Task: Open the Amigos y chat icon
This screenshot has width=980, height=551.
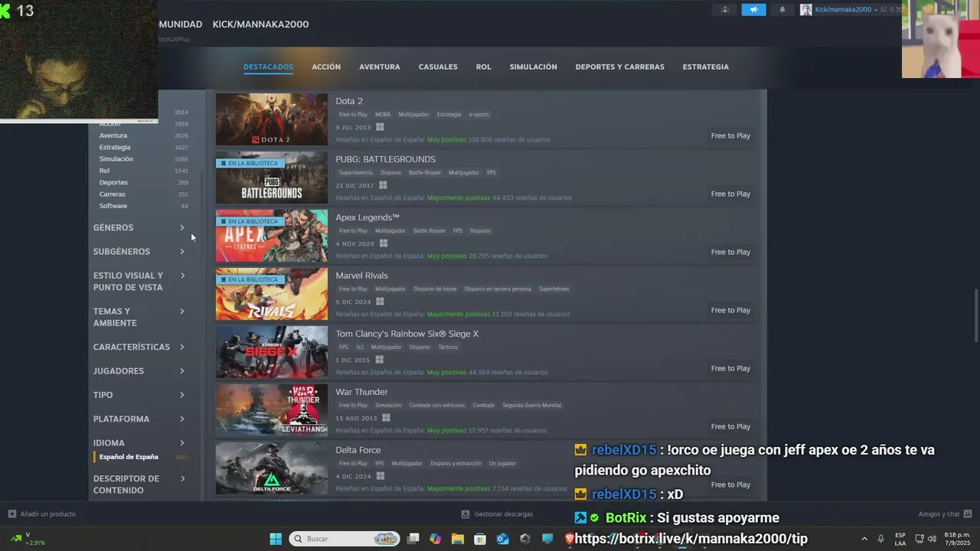Action: pyautogui.click(x=968, y=514)
